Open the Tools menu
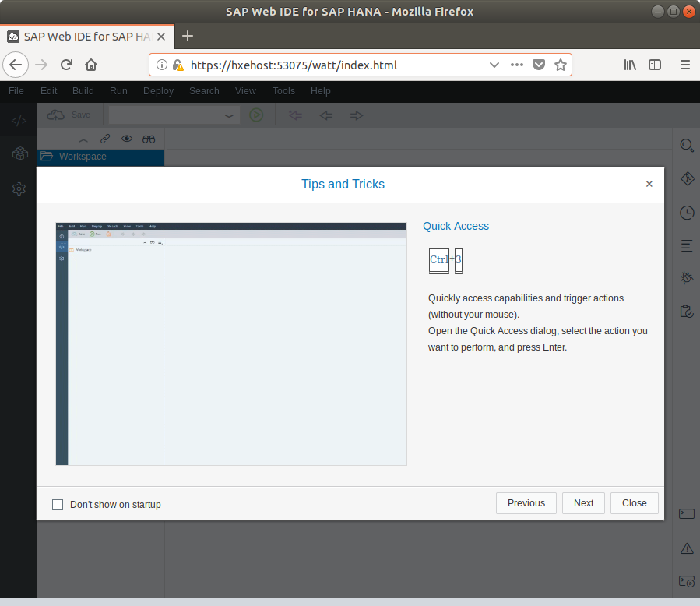 coord(283,91)
